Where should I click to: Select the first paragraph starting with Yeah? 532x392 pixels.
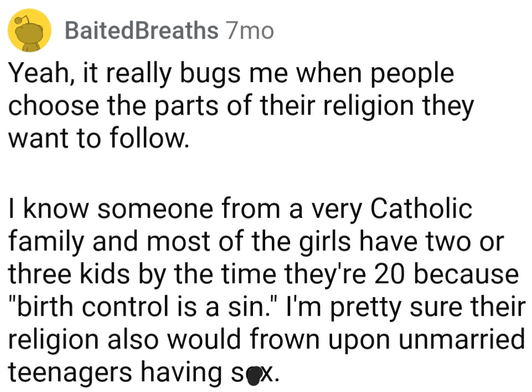tap(241, 106)
